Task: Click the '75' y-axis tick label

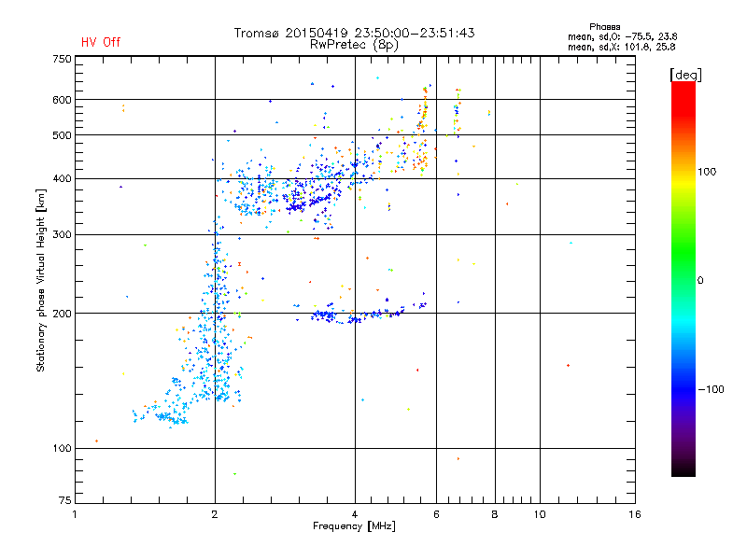Action: pos(65,500)
